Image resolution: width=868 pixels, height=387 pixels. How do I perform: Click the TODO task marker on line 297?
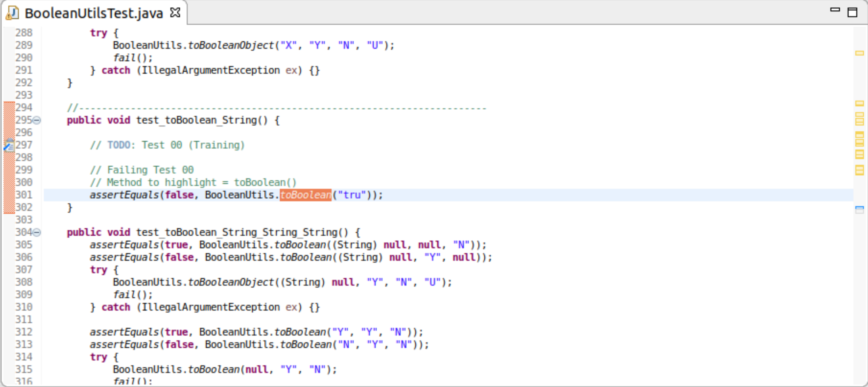(x=9, y=145)
